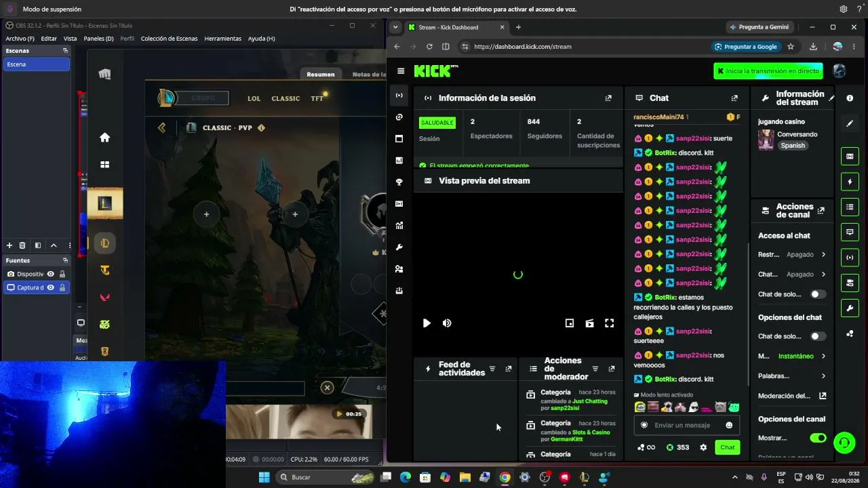Open the Herramientas menu in OBS

tap(222, 39)
